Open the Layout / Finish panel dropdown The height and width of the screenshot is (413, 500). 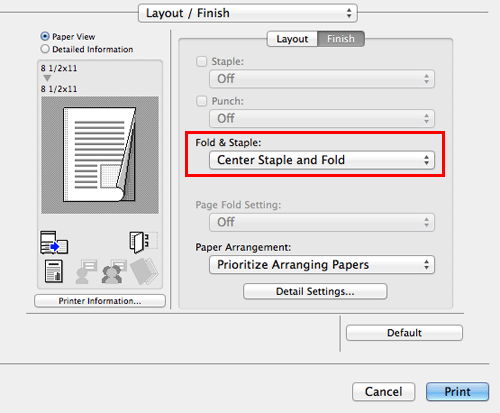[248, 13]
